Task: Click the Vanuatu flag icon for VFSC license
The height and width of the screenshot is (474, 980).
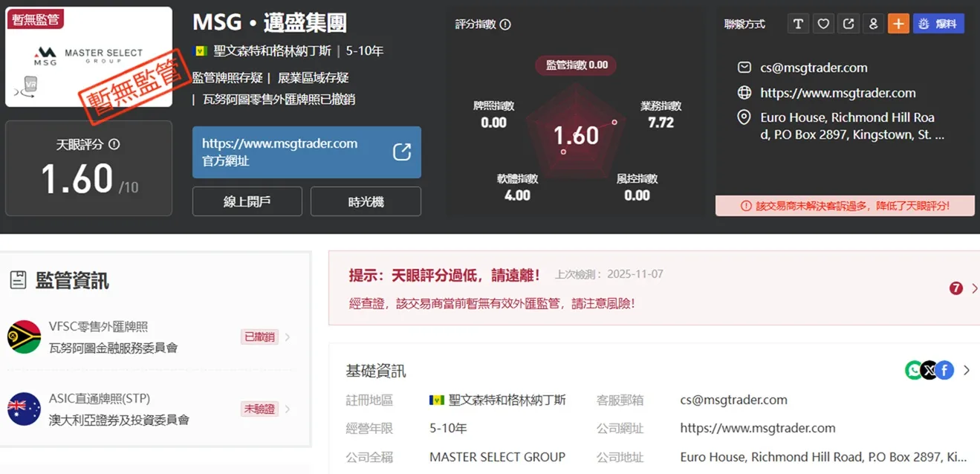Action: pos(24,337)
